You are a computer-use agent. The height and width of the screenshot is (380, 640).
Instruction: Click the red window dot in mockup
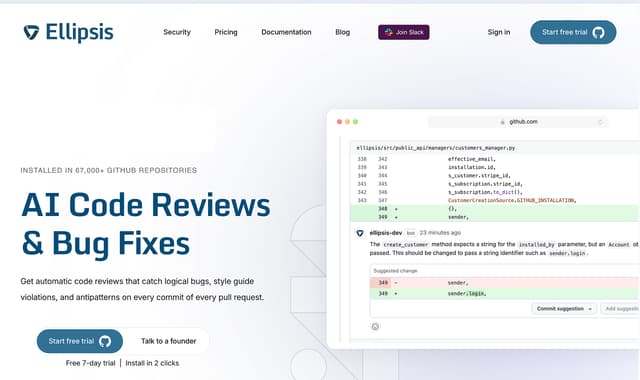point(339,122)
